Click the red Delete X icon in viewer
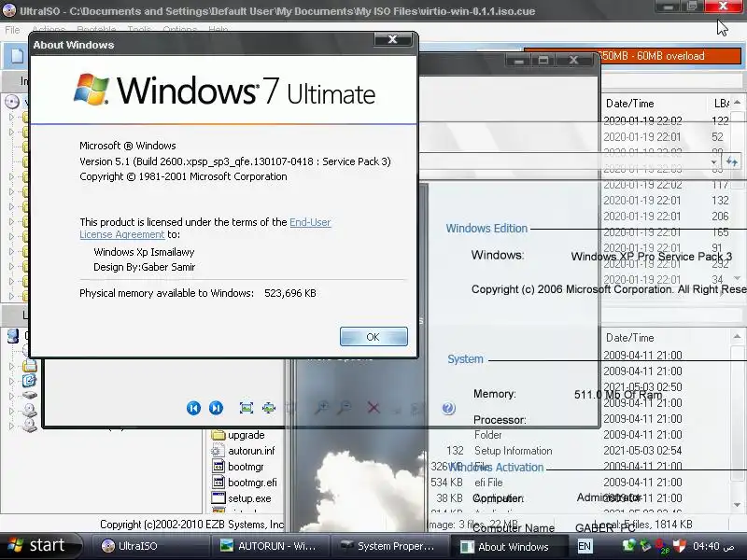The width and height of the screenshot is (747, 560). (x=373, y=408)
